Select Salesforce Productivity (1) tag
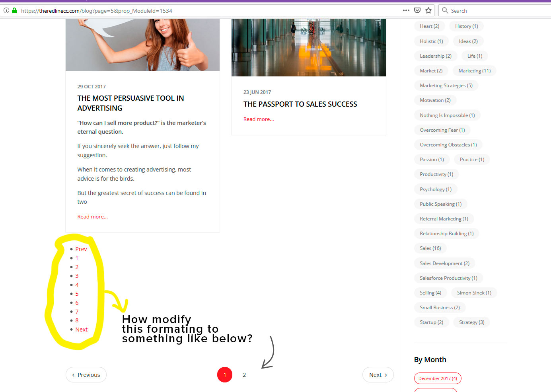 pyautogui.click(x=448, y=278)
